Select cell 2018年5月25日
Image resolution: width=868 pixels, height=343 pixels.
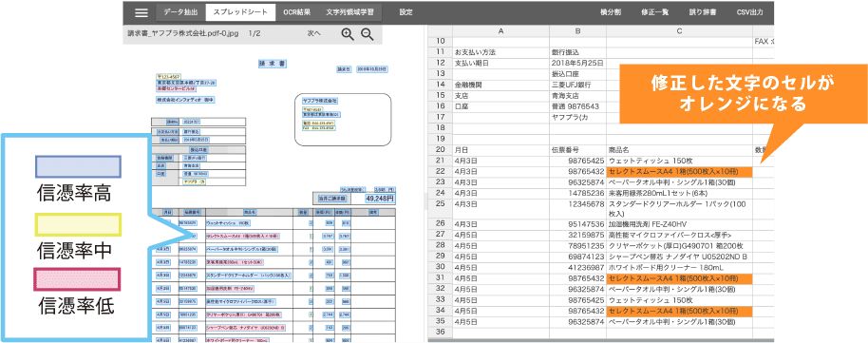tap(578, 63)
